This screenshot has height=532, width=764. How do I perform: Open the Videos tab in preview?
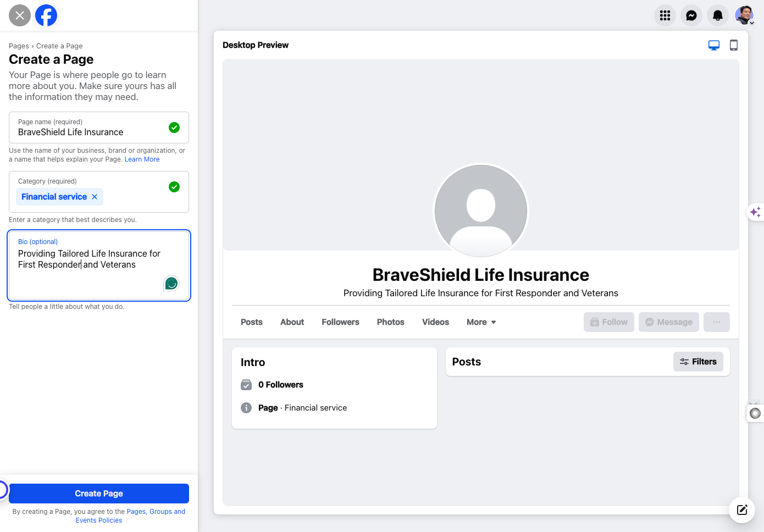tap(435, 322)
